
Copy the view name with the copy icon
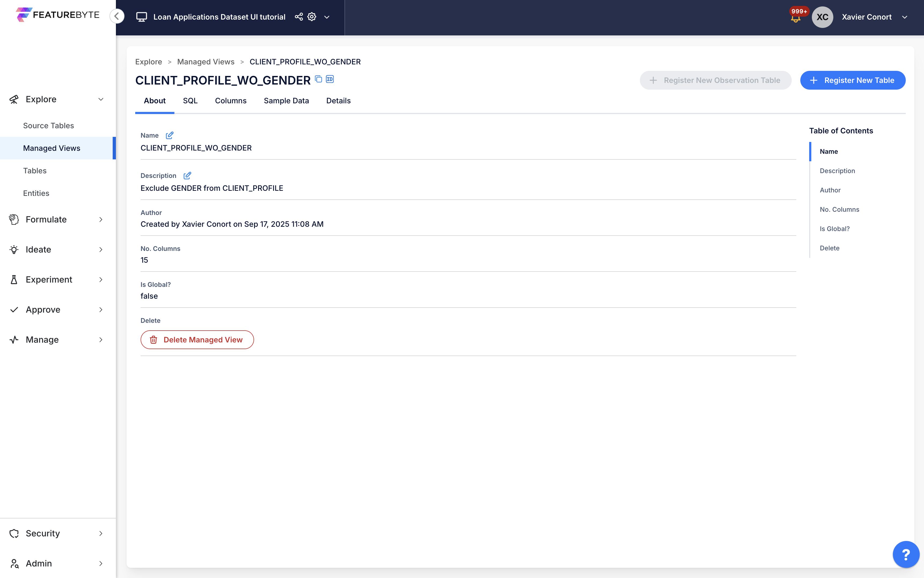tap(318, 79)
